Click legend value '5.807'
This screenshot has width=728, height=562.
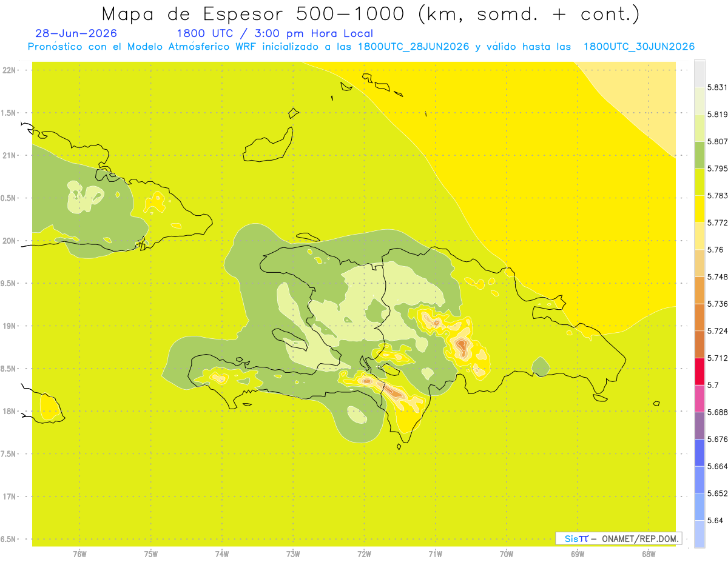point(717,141)
